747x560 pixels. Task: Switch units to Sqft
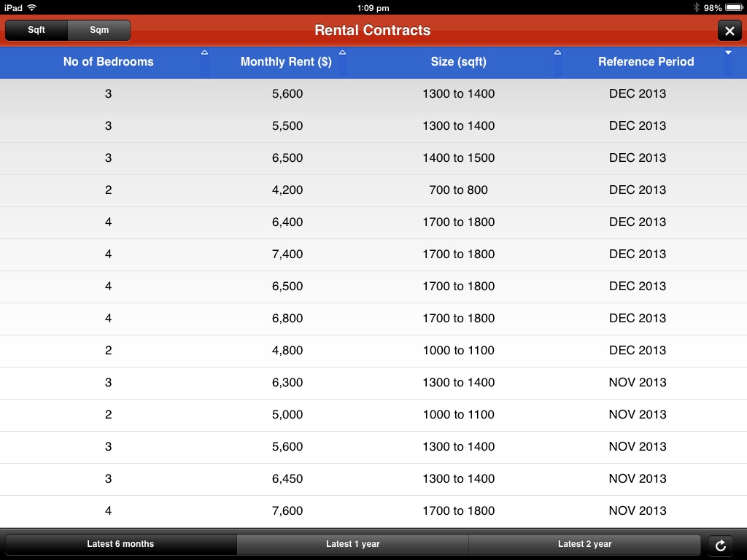pyautogui.click(x=36, y=31)
